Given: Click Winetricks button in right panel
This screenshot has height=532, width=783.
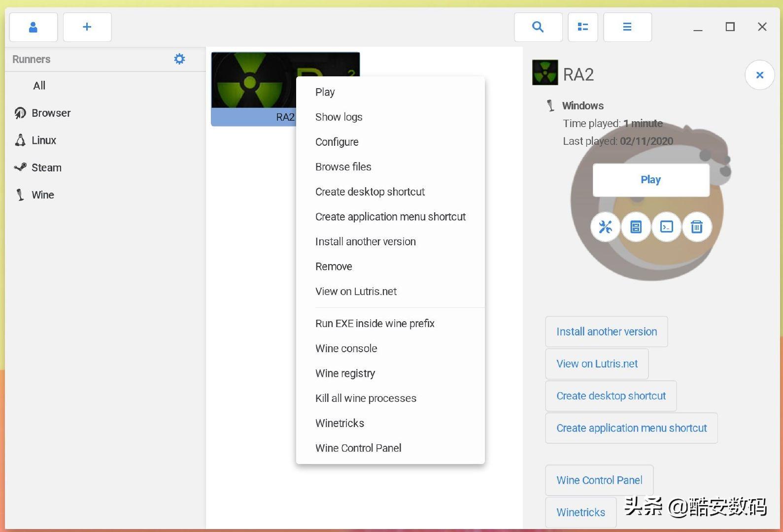Looking at the screenshot, I should tap(581, 513).
